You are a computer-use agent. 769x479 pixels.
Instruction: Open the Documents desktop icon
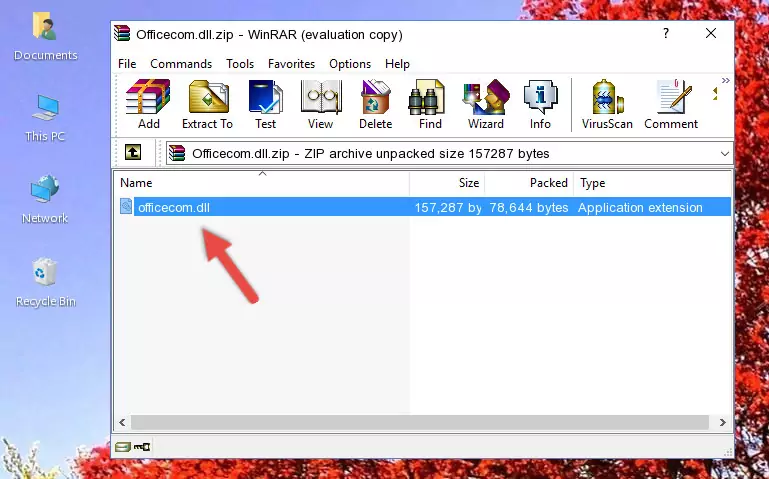45,36
